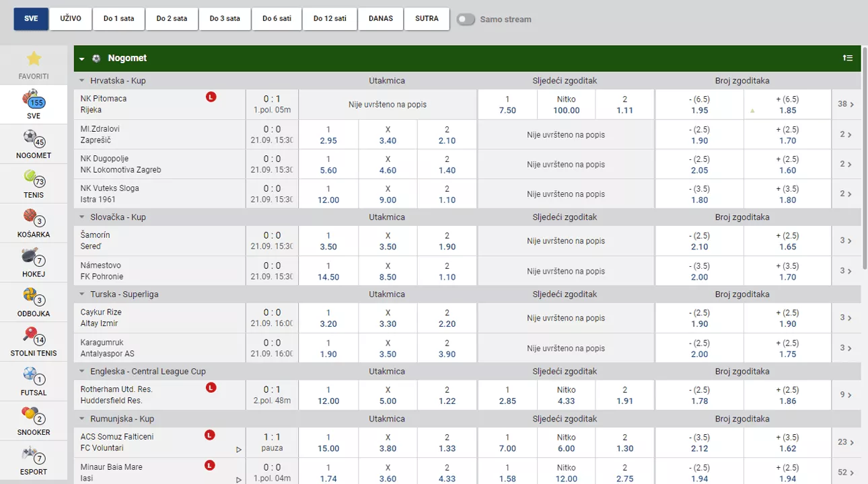Collapse the Nogomet section
The width and height of the screenshot is (868, 484).
coord(81,59)
